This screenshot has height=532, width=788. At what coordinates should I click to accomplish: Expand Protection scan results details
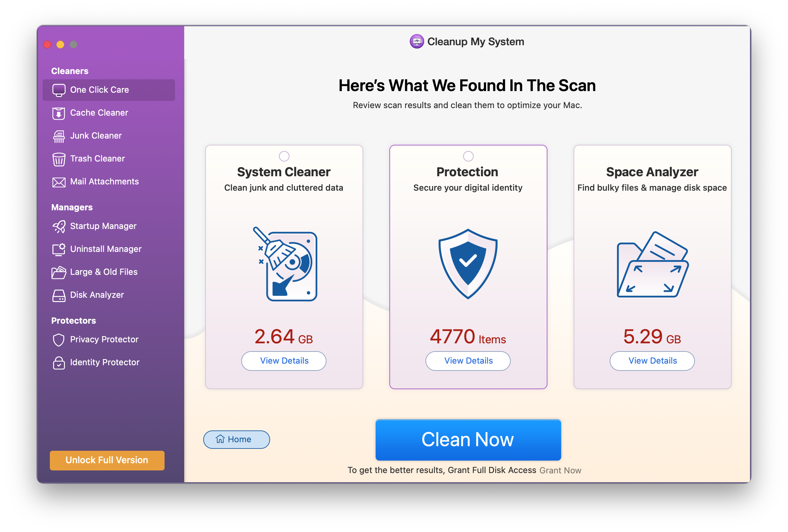pyautogui.click(x=468, y=360)
